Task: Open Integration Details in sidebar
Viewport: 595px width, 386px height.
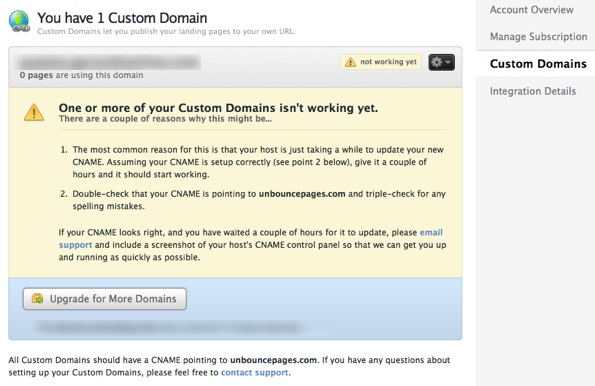Action: click(533, 91)
